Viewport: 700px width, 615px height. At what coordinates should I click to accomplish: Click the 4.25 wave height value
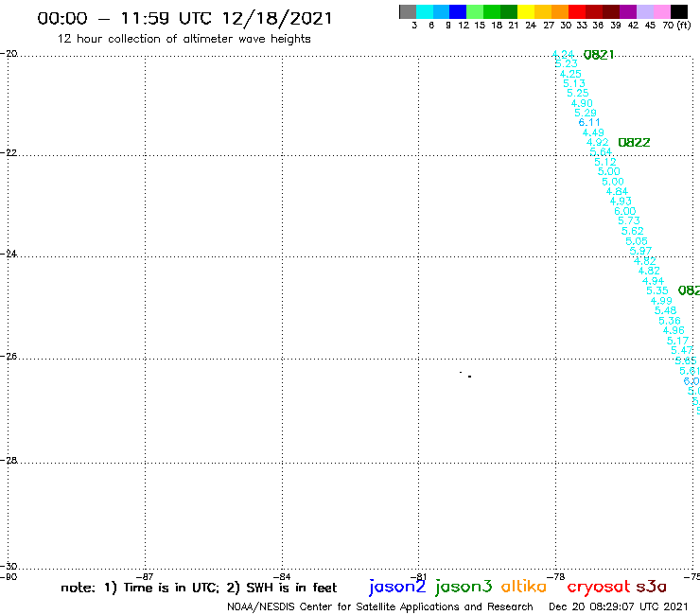pos(570,74)
